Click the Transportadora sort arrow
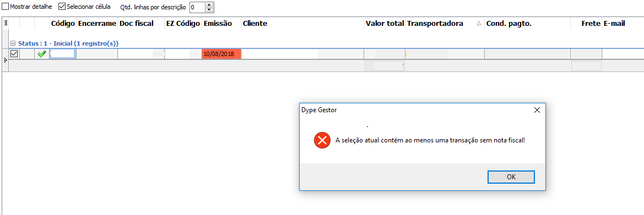This screenshot has width=644, height=215. point(479,24)
